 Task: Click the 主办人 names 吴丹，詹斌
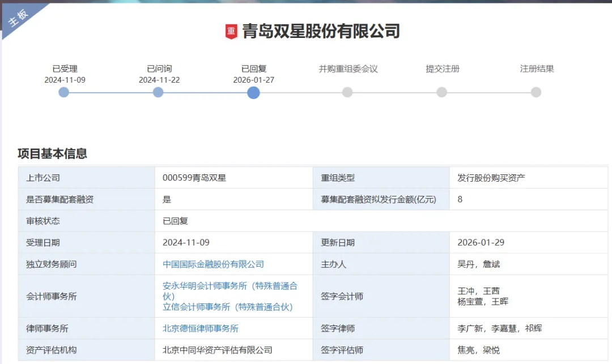click(x=478, y=264)
